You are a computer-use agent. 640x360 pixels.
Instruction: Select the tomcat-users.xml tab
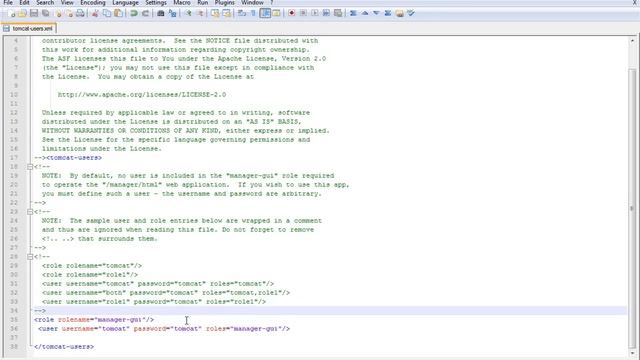pyautogui.click(x=29, y=29)
